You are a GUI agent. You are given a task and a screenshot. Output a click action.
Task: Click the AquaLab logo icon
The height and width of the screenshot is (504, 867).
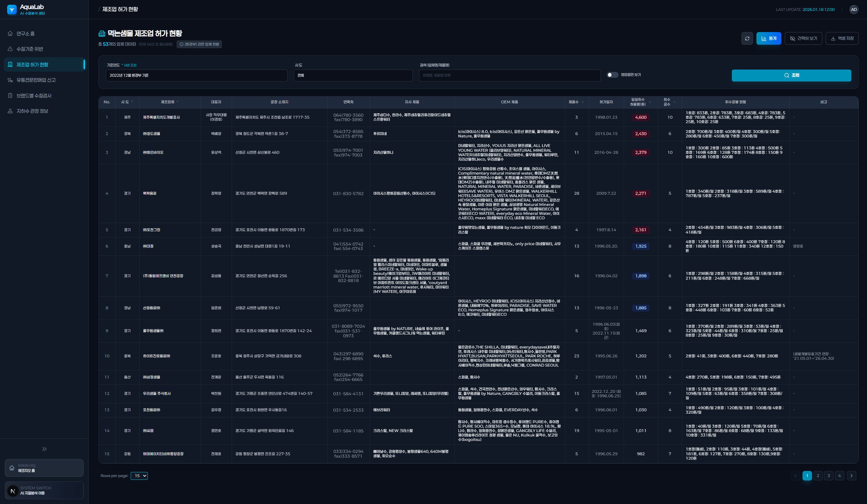(x=12, y=10)
